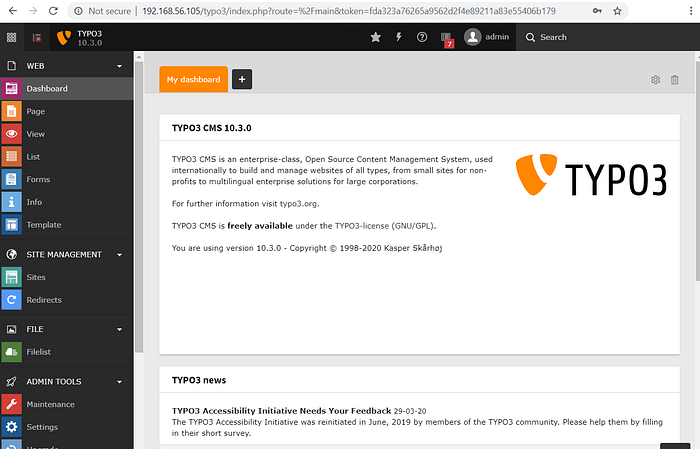Toggle module menu grid icon
Image resolution: width=700 pixels, height=449 pixels.
point(11,37)
